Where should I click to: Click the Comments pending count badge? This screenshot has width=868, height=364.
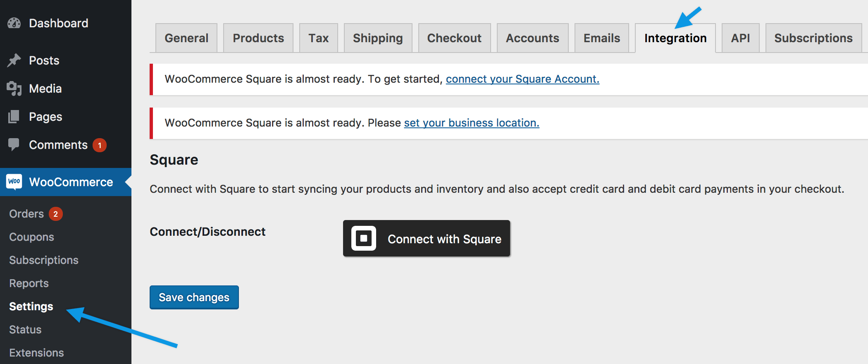coord(100,145)
